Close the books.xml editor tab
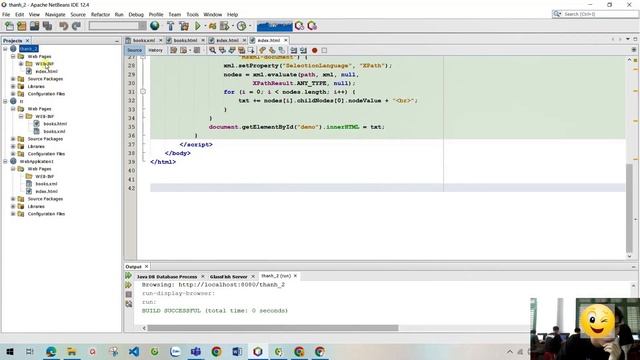The width and height of the screenshot is (640, 360). (x=160, y=40)
